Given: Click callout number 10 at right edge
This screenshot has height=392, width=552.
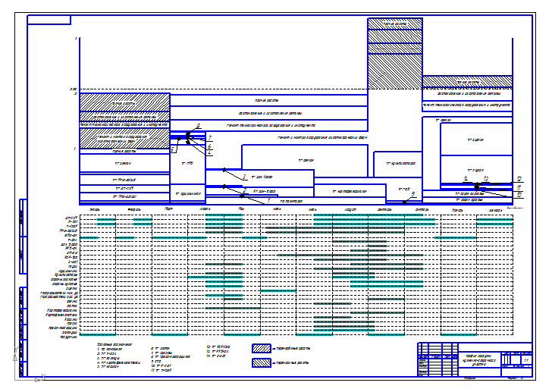Looking at the screenshot, I should pos(519,195).
